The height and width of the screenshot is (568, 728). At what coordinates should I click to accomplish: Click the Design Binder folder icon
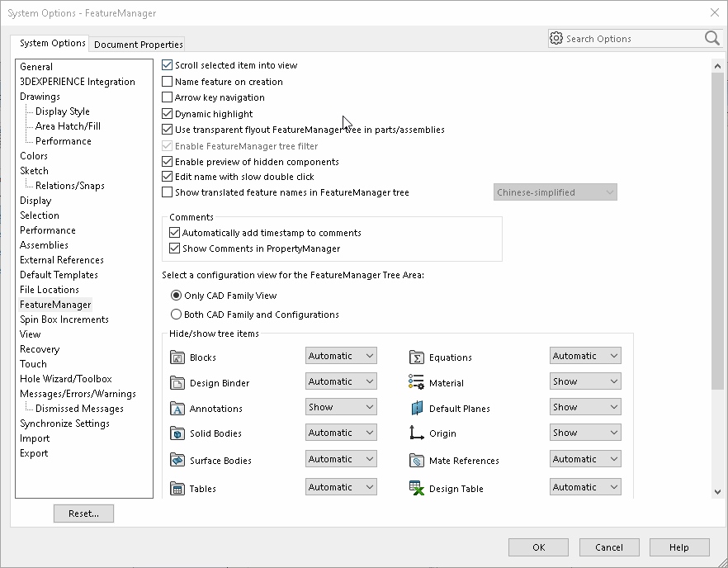177,383
